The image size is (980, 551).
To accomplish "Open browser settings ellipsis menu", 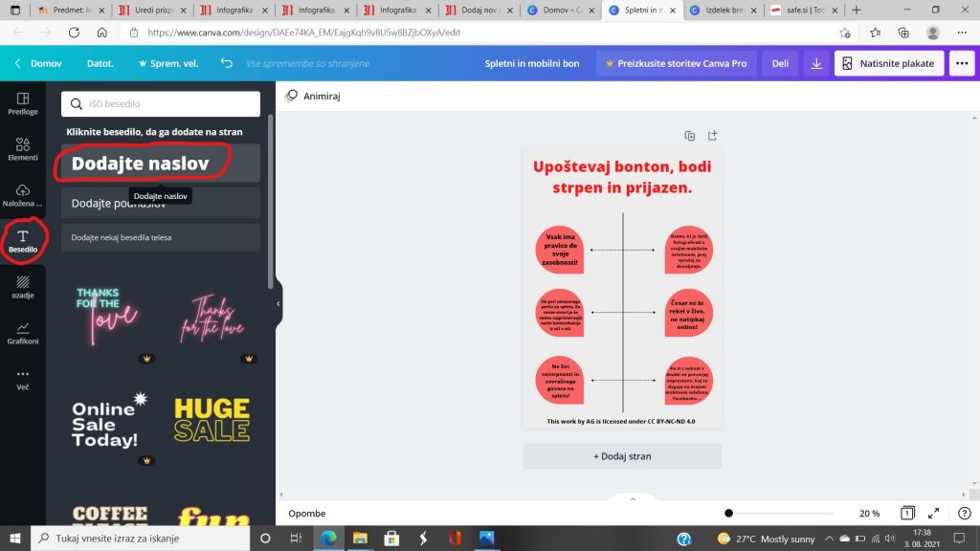I will tap(962, 33).
